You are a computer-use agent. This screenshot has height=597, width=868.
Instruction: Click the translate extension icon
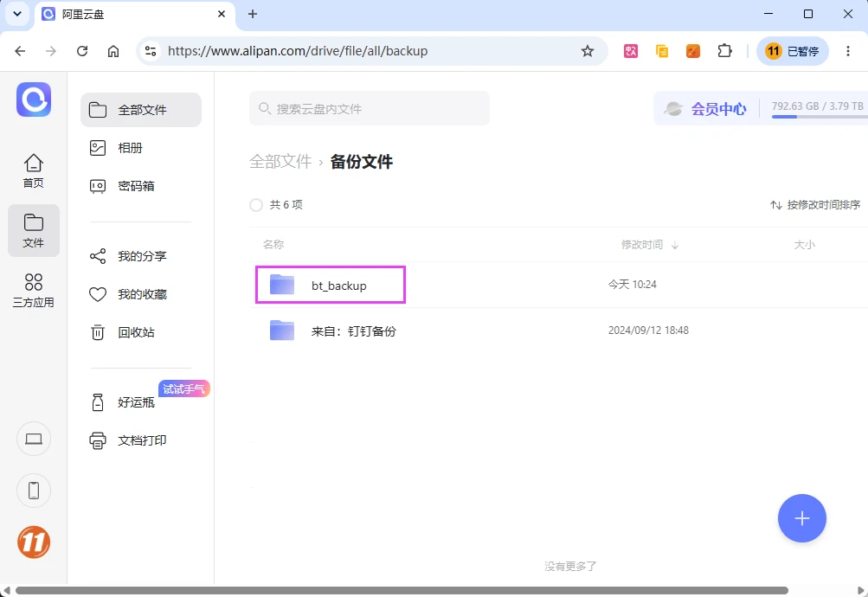click(631, 51)
